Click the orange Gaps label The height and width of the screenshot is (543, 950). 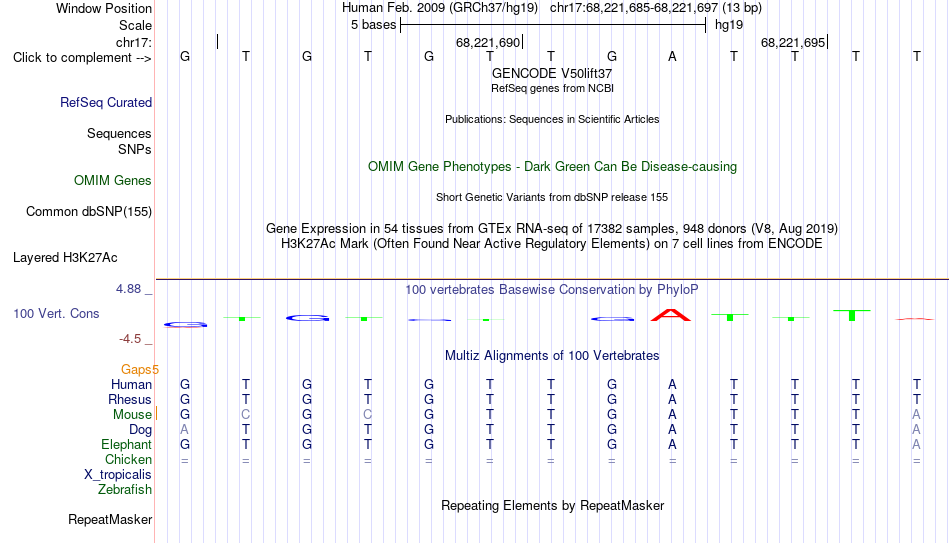[139, 370]
